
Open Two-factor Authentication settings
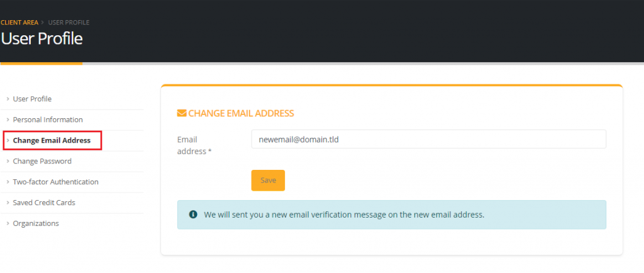pyautogui.click(x=55, y=182)
